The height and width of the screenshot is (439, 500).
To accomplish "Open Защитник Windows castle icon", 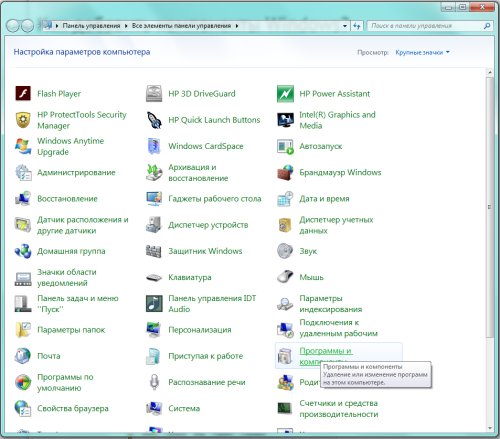I will click(x=154, y=251).
